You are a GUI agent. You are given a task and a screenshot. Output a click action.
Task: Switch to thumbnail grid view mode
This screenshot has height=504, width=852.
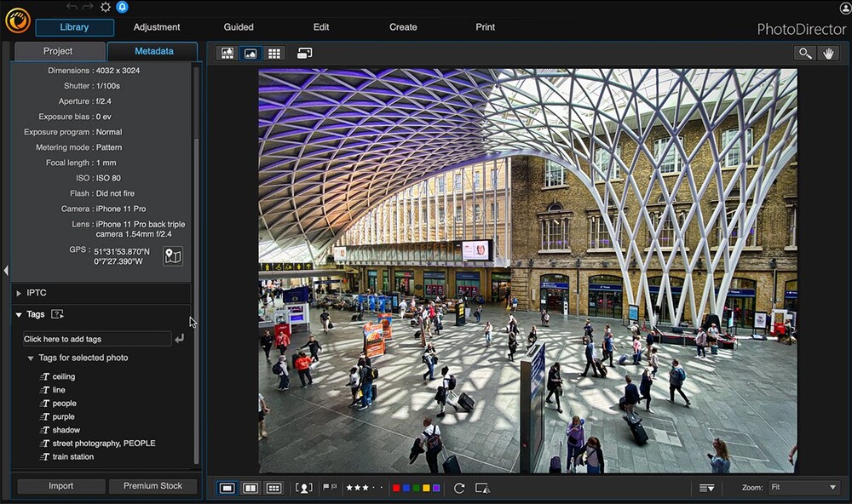pos(274,53)
